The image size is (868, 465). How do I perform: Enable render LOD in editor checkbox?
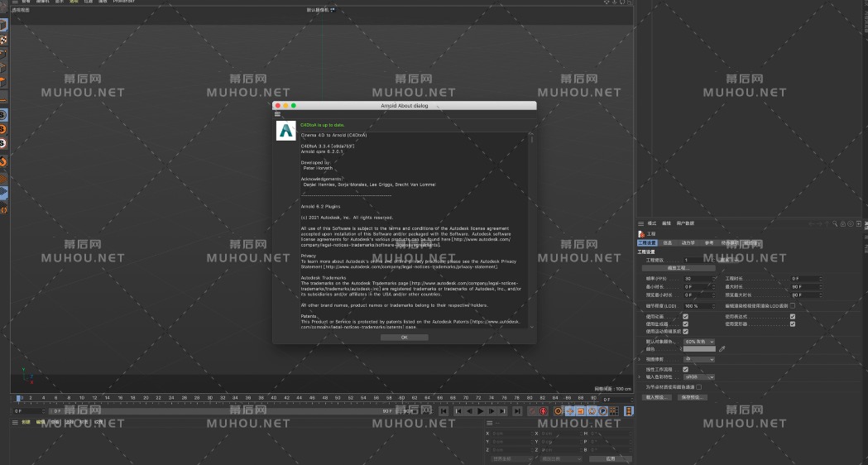(x=793, y=305)
